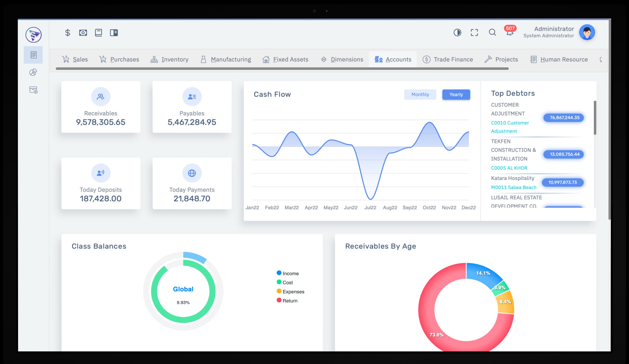This screenshot has height=364, width=629.
Task: Select Yearly view for the Cash Flow chart
Action: point(456,95)
